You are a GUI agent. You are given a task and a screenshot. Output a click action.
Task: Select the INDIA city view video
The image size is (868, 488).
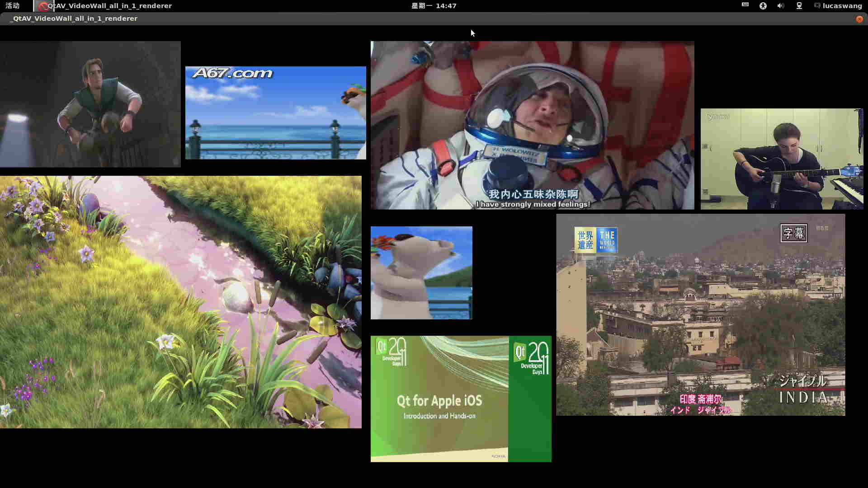pyautogui.click(x=701, y=315)
